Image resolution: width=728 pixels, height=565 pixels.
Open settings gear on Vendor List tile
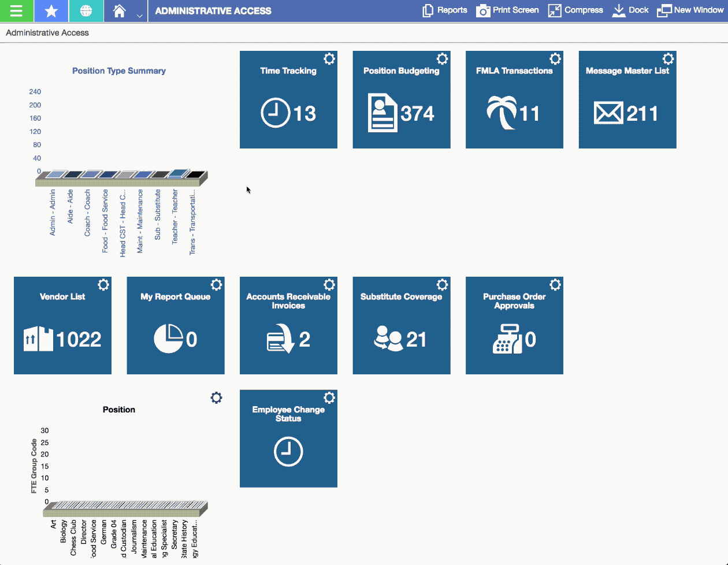(103, 285)
